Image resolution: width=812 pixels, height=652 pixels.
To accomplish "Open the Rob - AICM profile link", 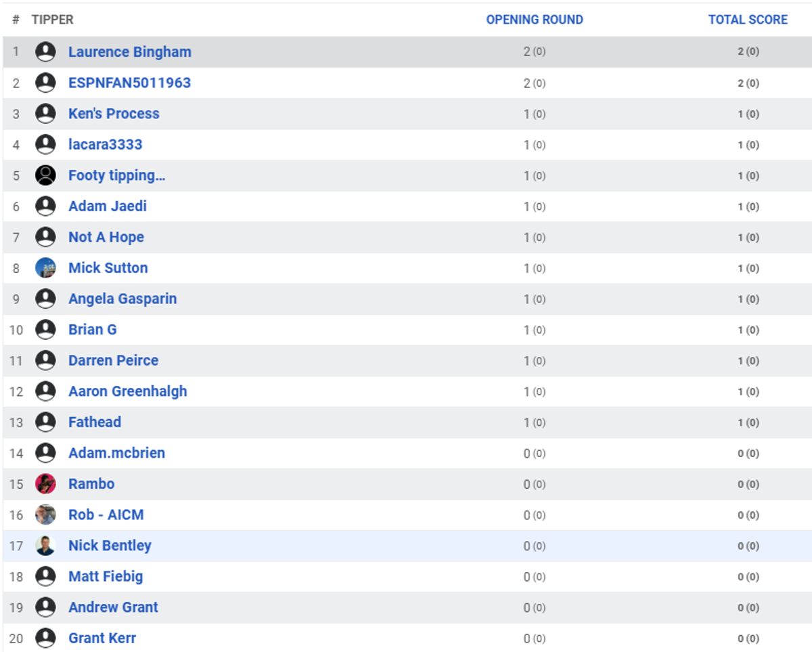I will 106,515.
